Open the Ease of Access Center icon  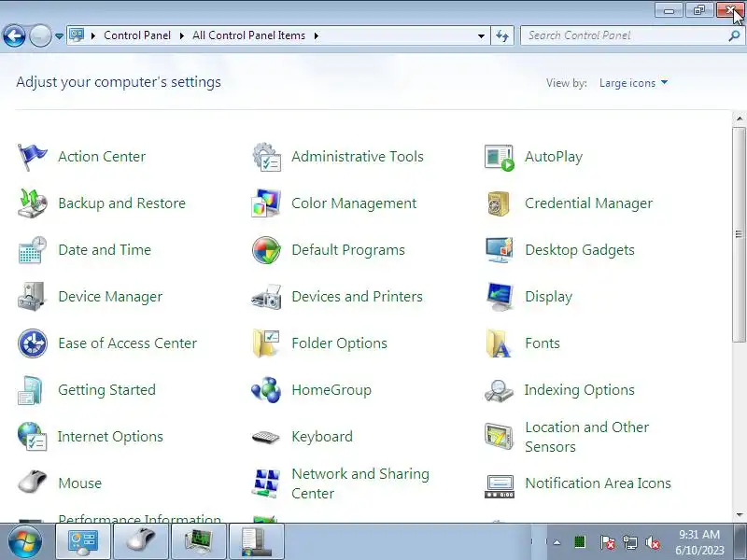33,343
